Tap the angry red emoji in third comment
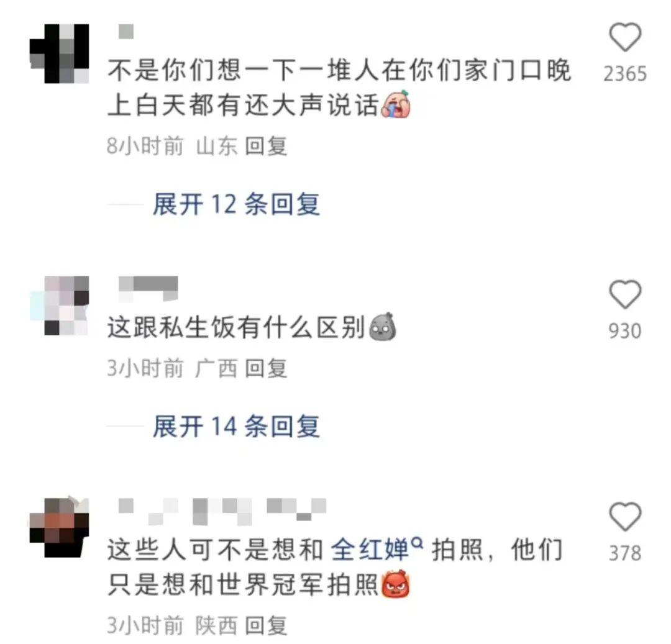 [x=395, y=583]
